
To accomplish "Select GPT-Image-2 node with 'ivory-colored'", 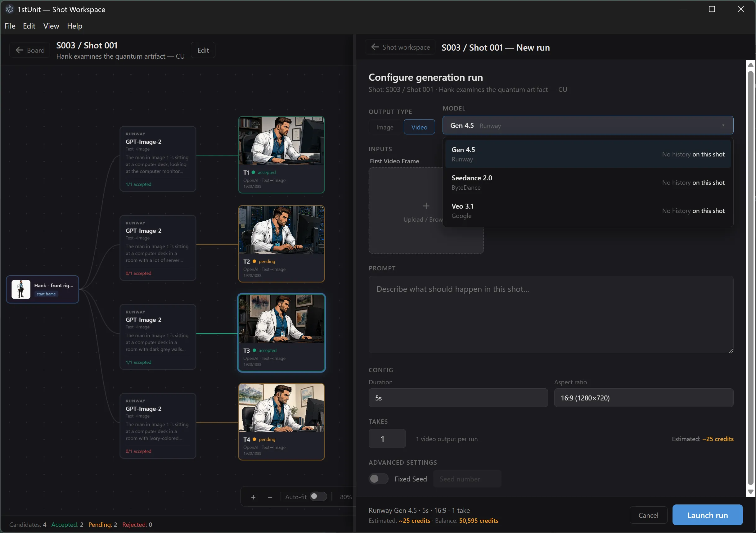I will click(x=158, y=425).
